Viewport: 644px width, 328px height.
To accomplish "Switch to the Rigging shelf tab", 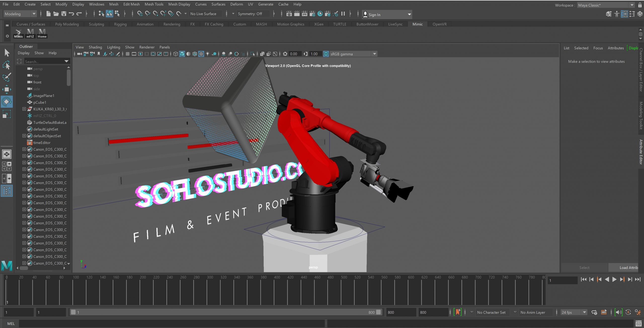I will pos(120,24).
